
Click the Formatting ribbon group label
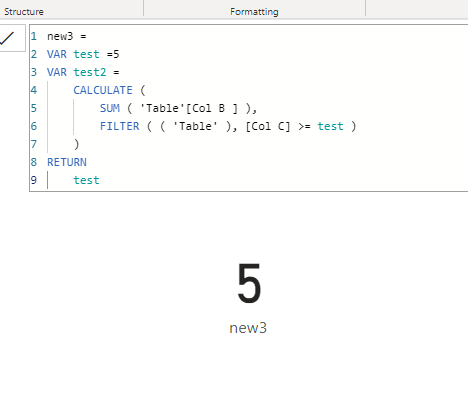(254, 12)
